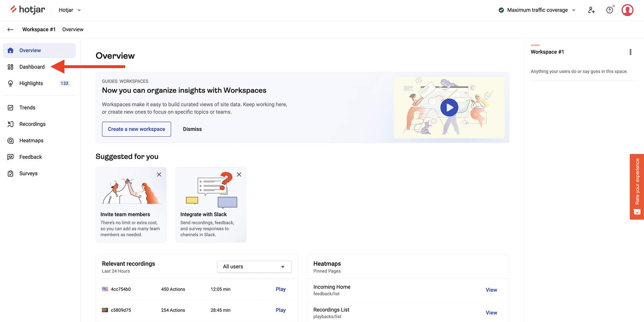Image resolution: width=644 pixels, height=322 pixels.
Task: Open the user profile avatar
Action: pyautogui.click(x=627, y=10)
